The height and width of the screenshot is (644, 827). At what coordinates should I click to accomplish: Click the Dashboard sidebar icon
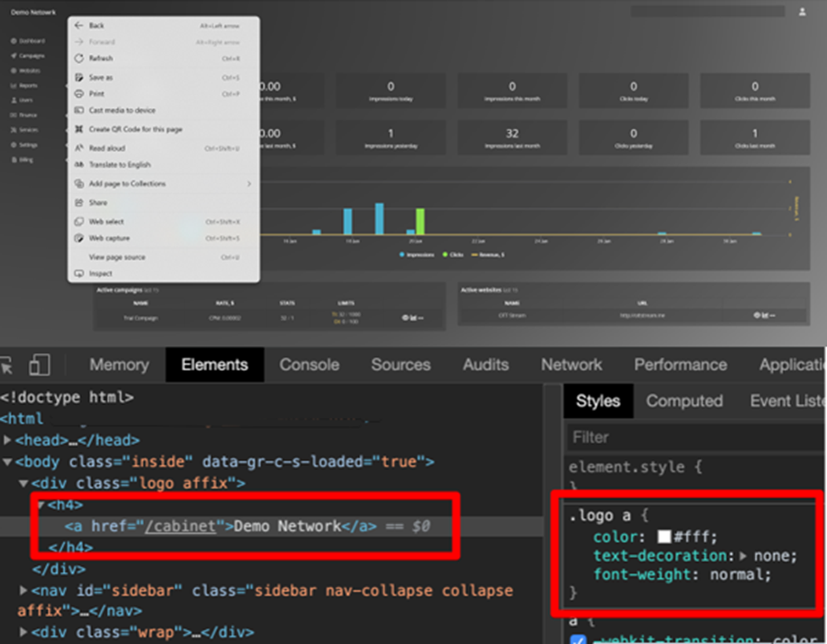click(14, 41)
